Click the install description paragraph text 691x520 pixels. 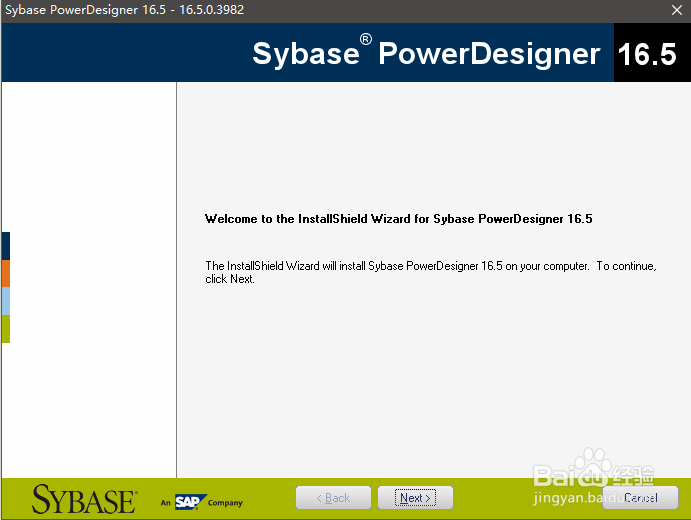tap(431, 272)
